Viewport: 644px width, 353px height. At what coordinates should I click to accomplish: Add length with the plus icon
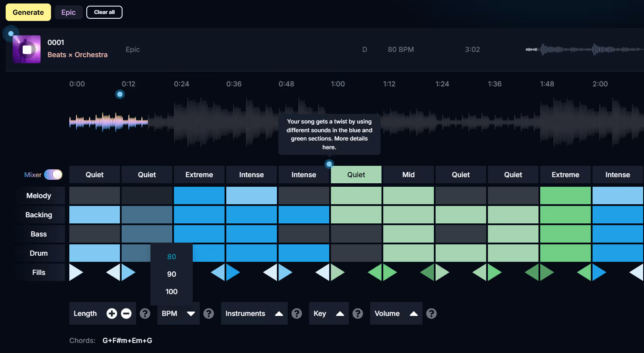coord(112,313)
